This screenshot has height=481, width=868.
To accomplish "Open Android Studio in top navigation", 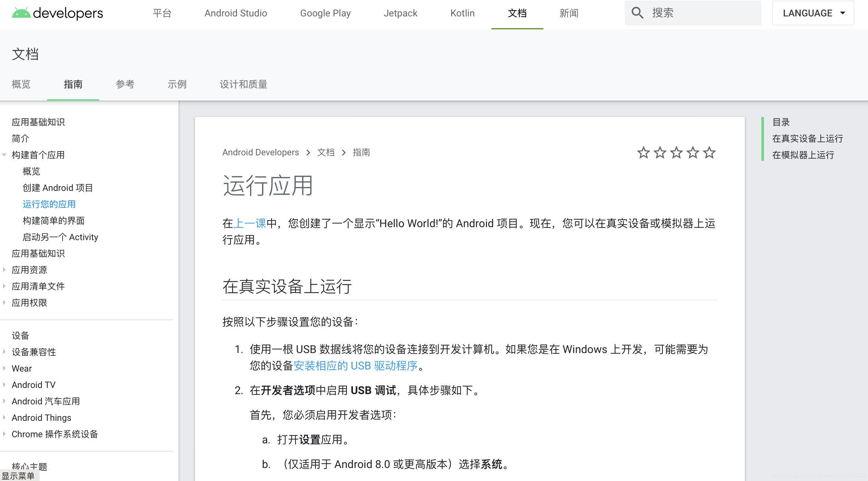I will [x=236, y=13].
